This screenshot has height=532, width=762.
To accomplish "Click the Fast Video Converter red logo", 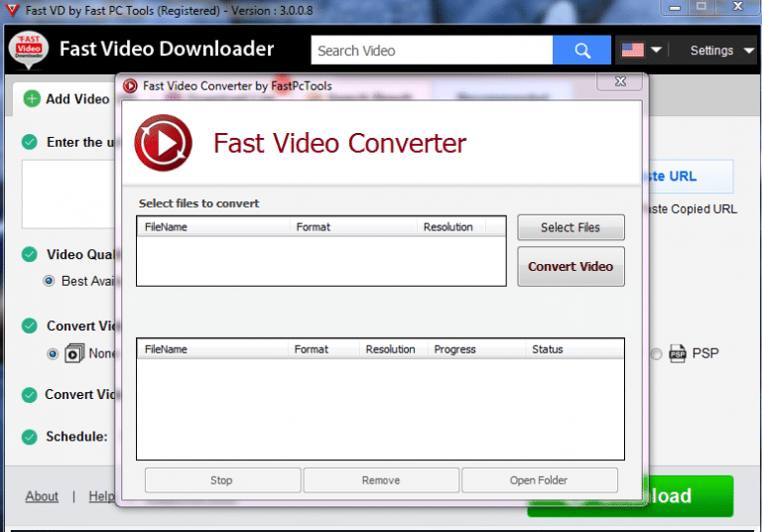I will tap(164, 143).
